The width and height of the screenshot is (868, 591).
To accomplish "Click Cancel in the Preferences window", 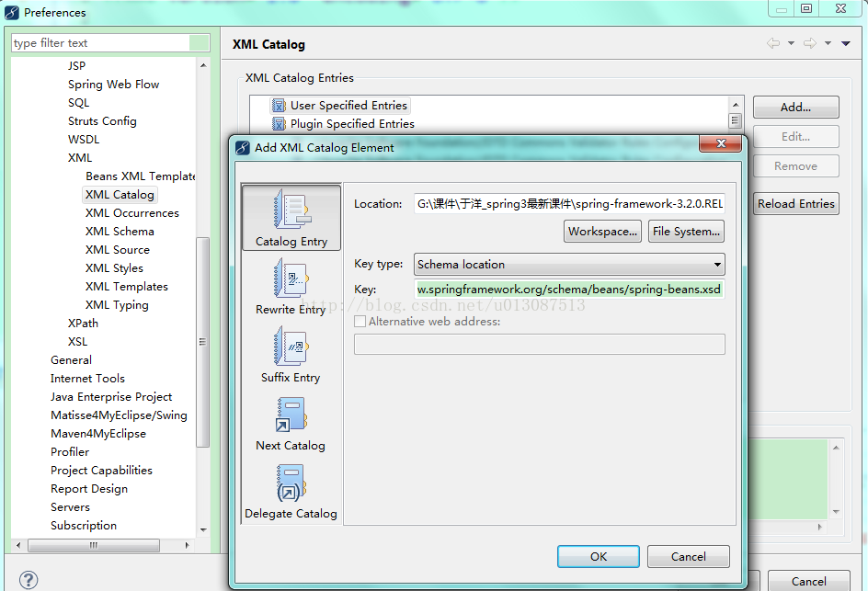I will click(809, 581).
